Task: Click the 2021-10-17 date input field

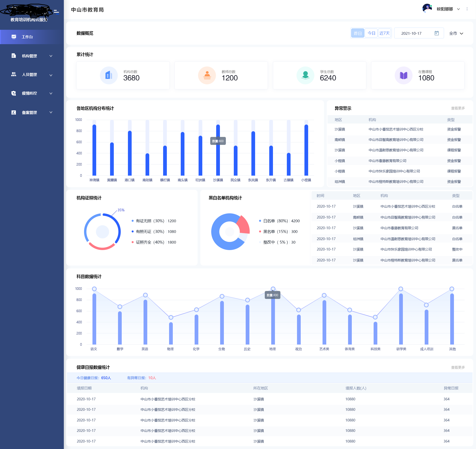Action: [419, 33]
